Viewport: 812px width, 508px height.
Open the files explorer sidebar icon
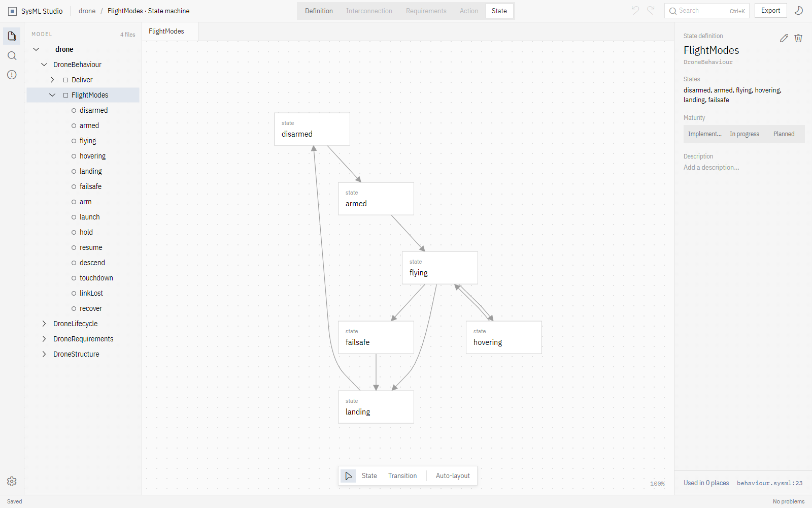tap(12, 36)
